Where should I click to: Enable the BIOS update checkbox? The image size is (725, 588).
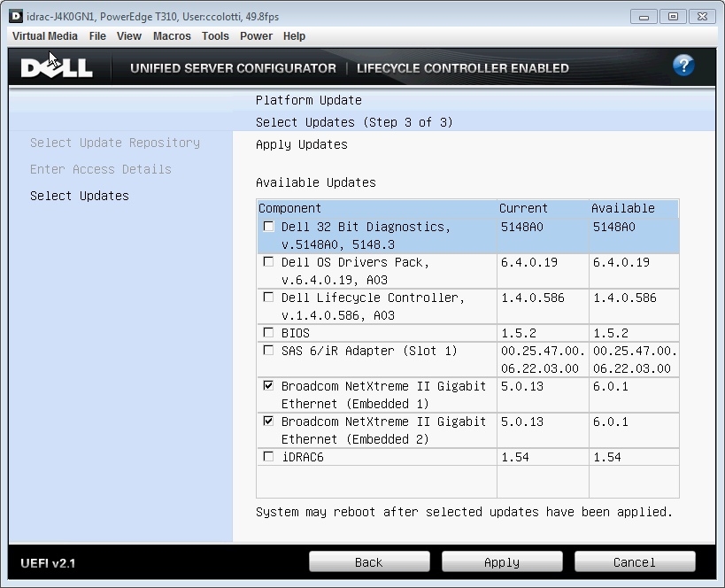[268, 333]
